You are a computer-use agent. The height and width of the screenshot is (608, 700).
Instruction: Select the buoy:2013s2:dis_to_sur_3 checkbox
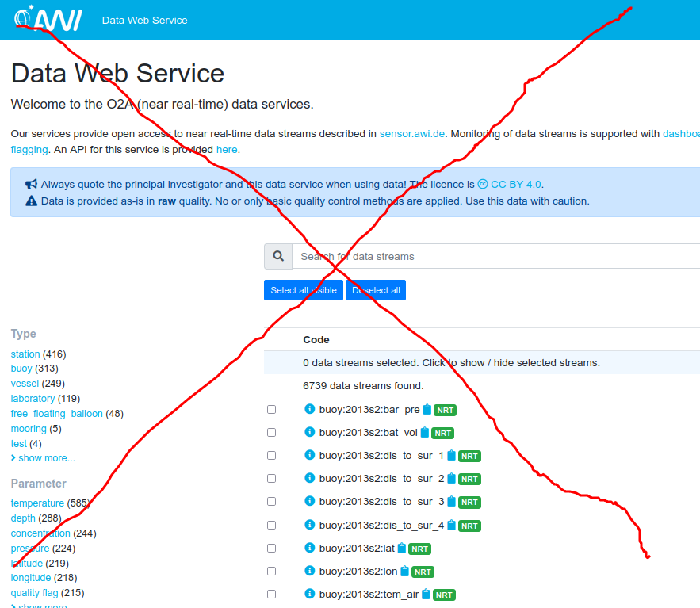[x=271, y=501]
